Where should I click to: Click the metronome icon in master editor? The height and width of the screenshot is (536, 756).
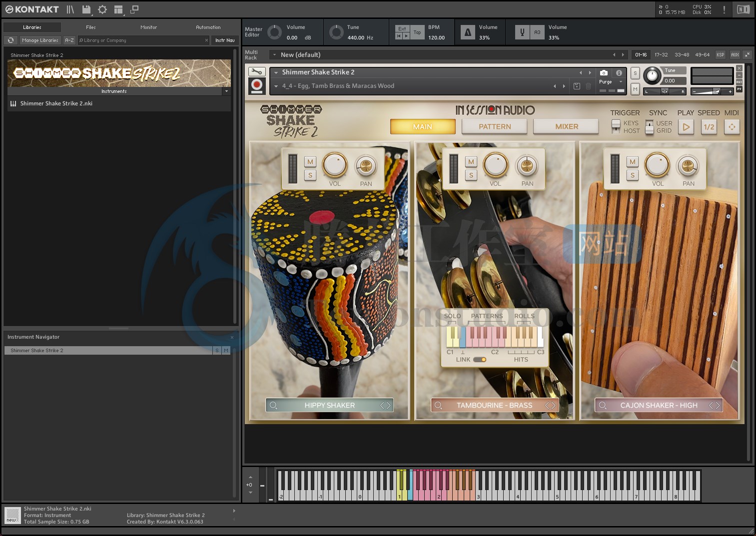[x=468, y=32]
